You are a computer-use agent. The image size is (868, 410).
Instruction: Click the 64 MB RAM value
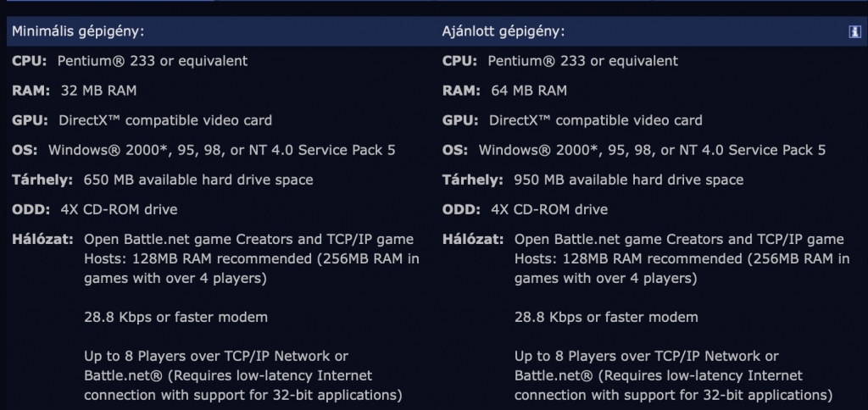click(528, 91)
